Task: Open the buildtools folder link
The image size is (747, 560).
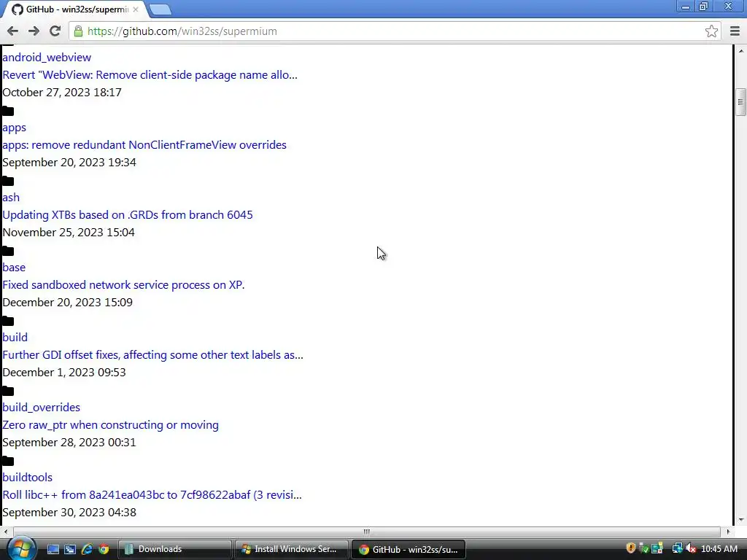Action: [27, 477]
